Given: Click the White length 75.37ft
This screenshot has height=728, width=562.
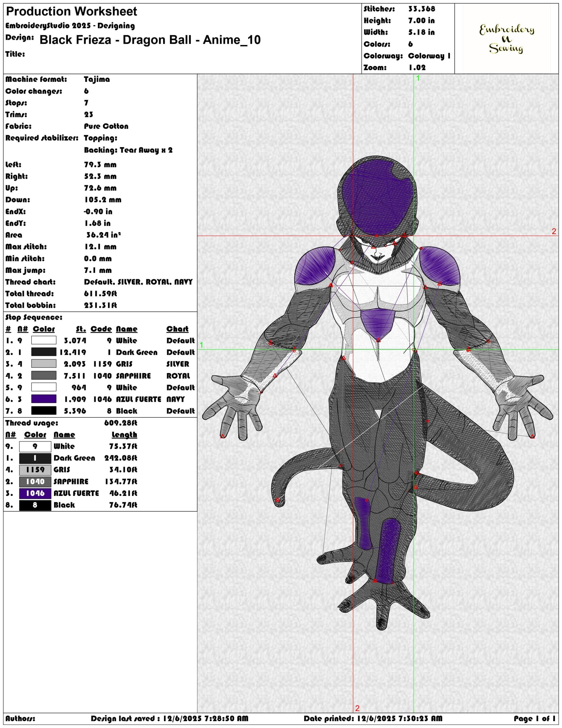Looking at the screenshot, I should tap(123, 446).
